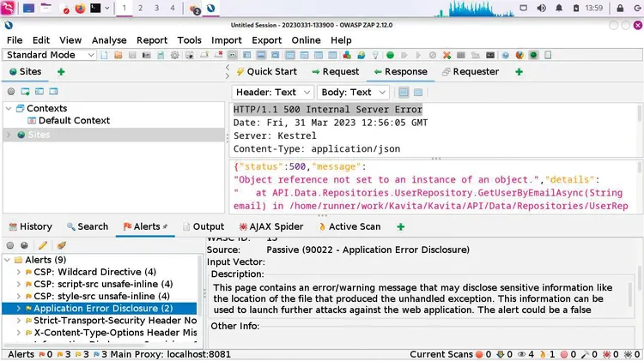Click Main Proxy: localhost:8081 in status bar
The height and width of the screenshot is (361, 644).
click(x=171, y=354)
